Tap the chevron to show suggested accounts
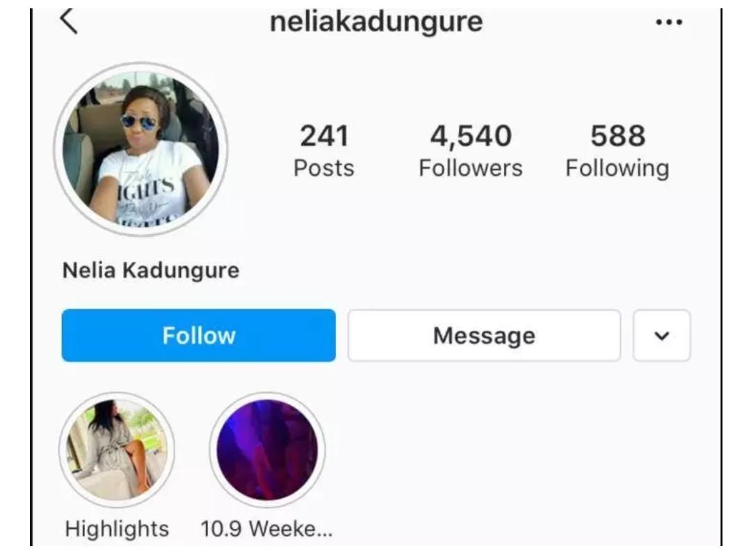This screenshot has height=560, width=751. pos(661,336)
